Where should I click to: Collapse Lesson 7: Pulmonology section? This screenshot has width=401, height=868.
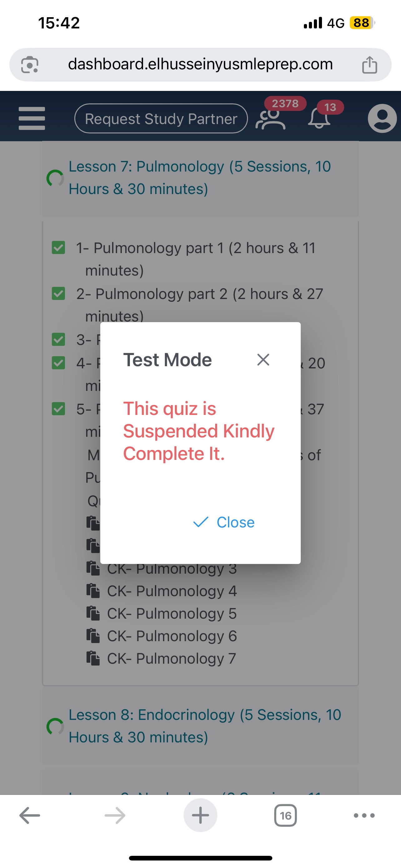pos(199,177)
